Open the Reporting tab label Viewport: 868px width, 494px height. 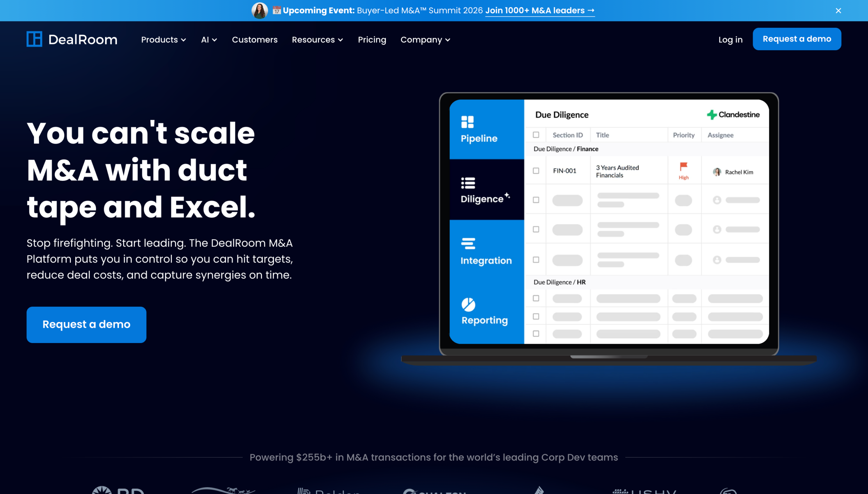click(x=485, y=320)
